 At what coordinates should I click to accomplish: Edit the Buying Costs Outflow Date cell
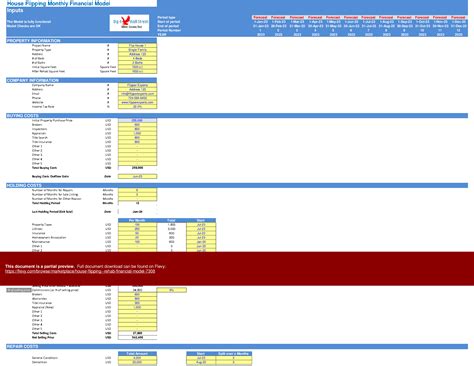(x=137, y=176)
